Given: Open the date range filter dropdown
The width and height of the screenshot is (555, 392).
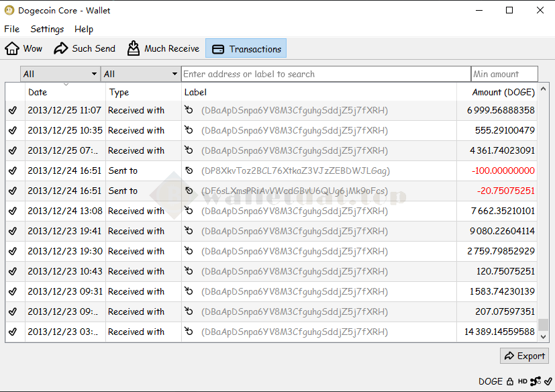Looking at the screenshot, I should (60, 74).
